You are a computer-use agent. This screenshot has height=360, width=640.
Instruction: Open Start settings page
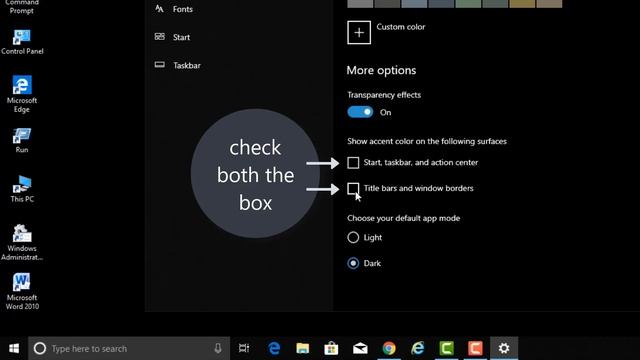[x=181, y=37]
